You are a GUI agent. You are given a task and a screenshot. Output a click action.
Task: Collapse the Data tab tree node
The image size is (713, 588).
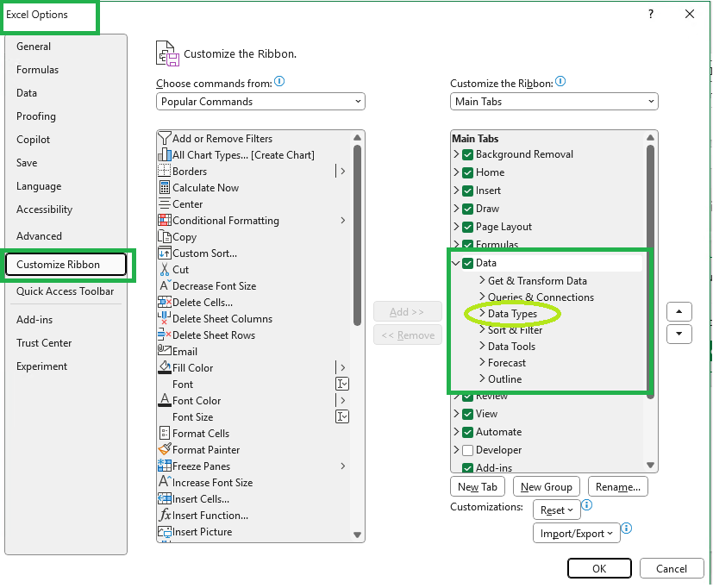click(x=456, y=263)
